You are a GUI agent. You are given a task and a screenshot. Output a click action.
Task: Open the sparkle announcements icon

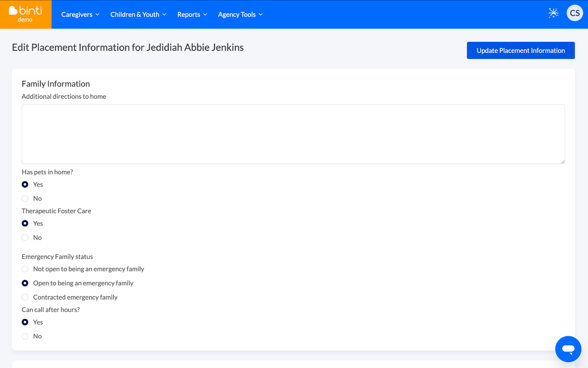(553, 13)
